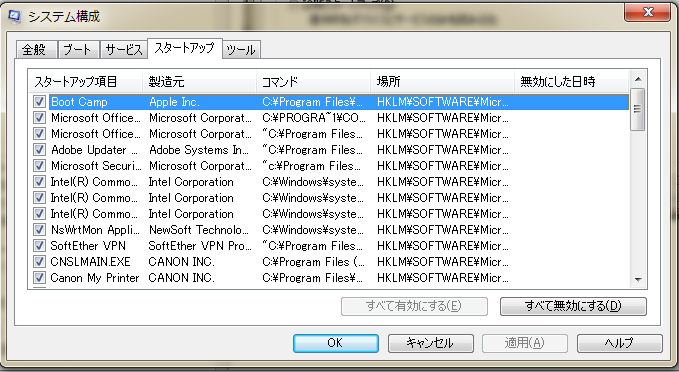Click the OK button
This screenshot has width=679, height=372.
pyautogui.click(x=336, y=343)
